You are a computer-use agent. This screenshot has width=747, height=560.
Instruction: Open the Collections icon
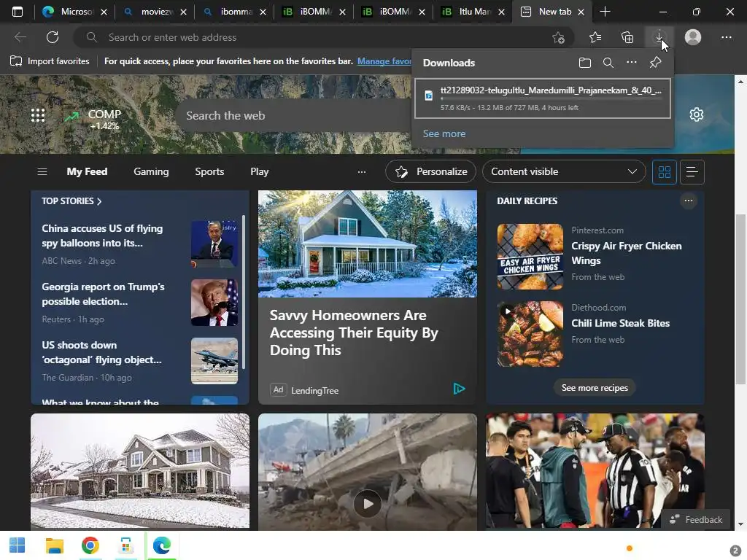[627, 37]
